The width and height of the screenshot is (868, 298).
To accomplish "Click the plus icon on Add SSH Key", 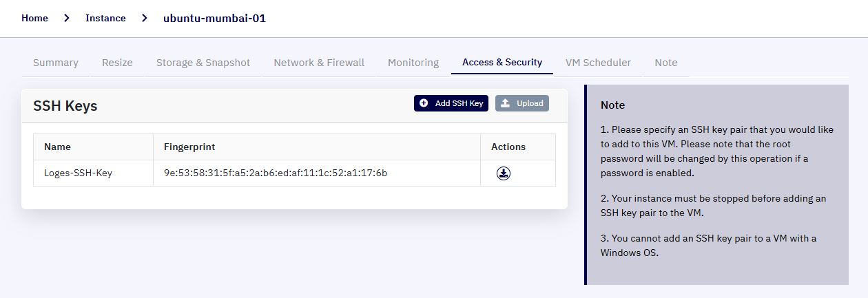I will pos(424,103).
